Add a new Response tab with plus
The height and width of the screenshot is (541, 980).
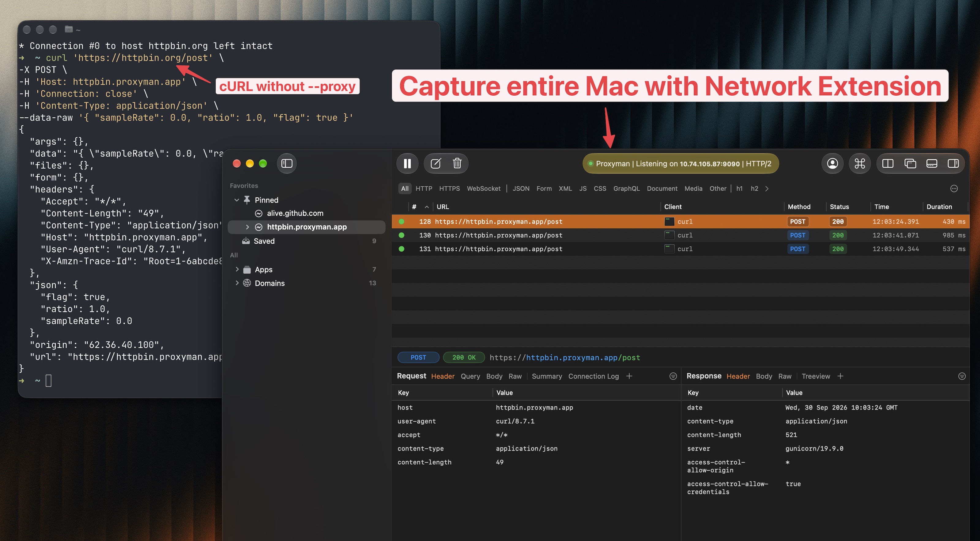(x=840, y=376)
